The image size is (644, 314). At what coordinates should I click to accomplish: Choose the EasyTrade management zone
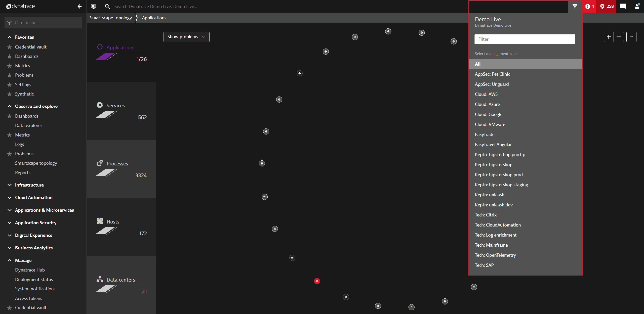526,134
